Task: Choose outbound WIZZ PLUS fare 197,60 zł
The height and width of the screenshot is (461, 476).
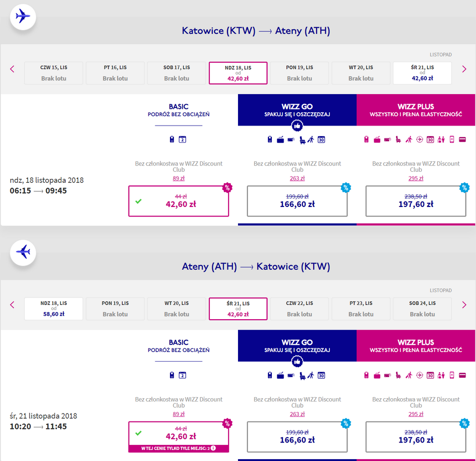Action: [416, 201]
